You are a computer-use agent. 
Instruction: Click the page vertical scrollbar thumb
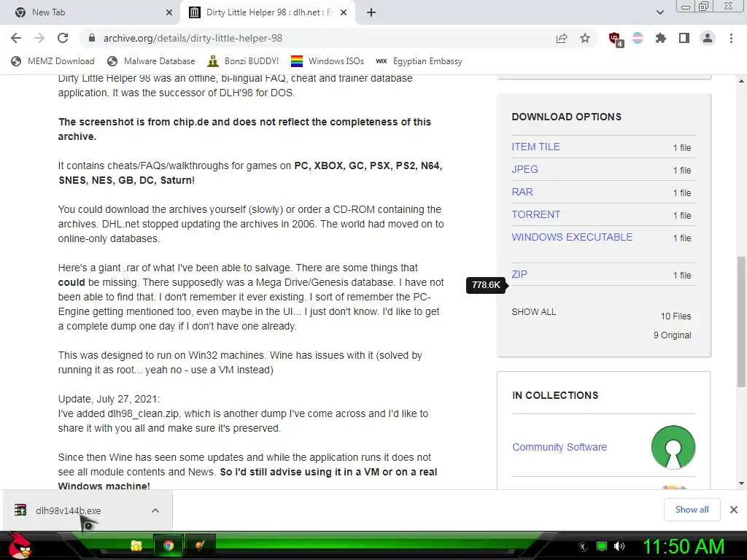click(741, 322)
